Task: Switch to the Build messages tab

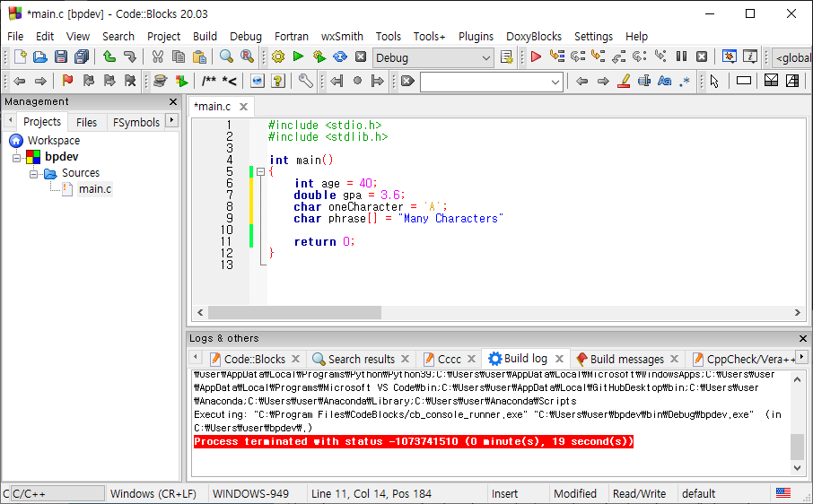Action: 627,359
